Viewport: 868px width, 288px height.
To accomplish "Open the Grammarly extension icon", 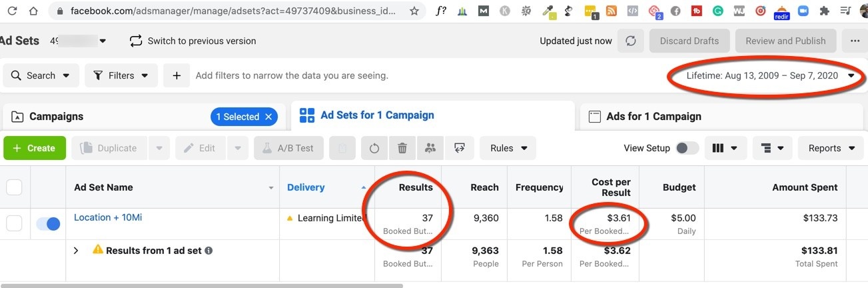I will pyautogui.click(x=717, y=11).
